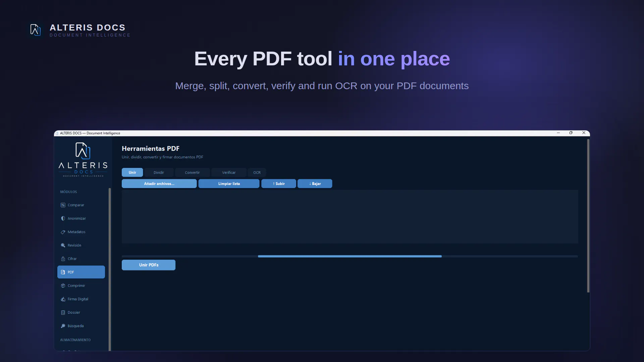Click the Comprimir box icon
The height and width of the screenshot is (362, 644).
63,286
